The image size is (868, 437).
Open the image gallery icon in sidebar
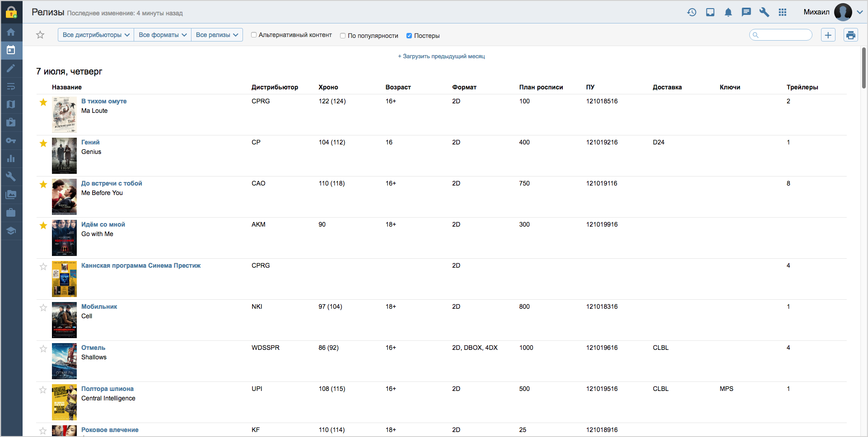(x=11, y=195)
